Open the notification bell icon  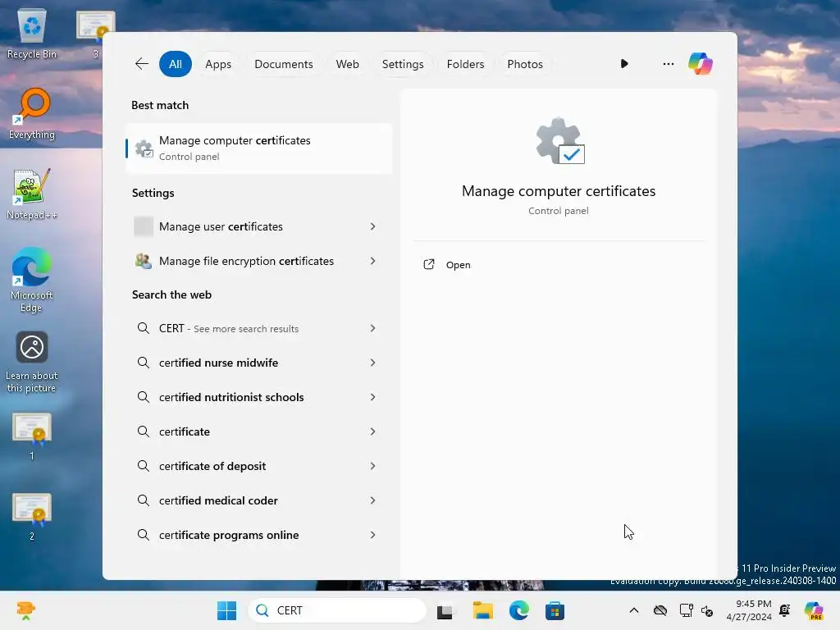coord(785,610)
